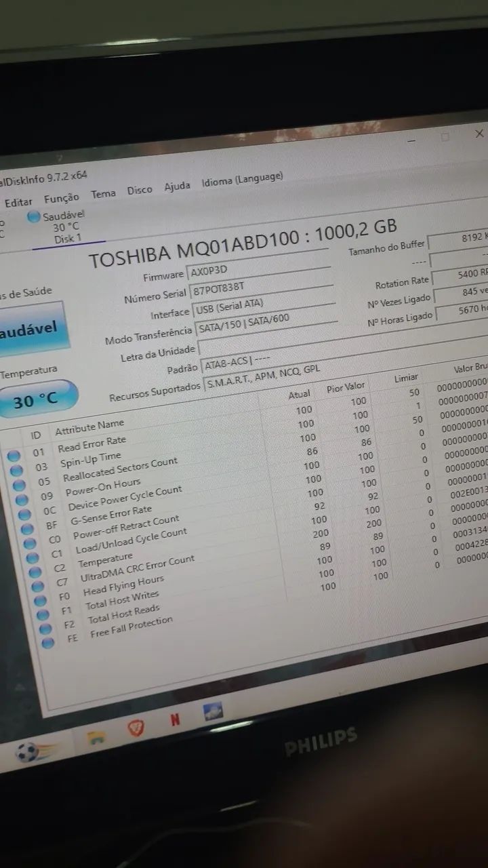This screenshot has height=868, width=488.
Task: Click the status dot for Total Host Writes
Action: coord(43,614)
